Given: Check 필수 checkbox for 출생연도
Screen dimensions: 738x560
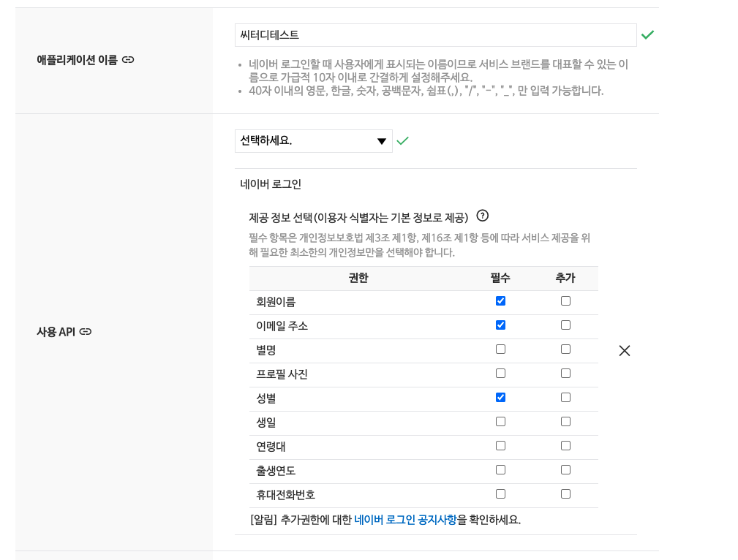Looking at the screenshot, I should coord(500,470).
